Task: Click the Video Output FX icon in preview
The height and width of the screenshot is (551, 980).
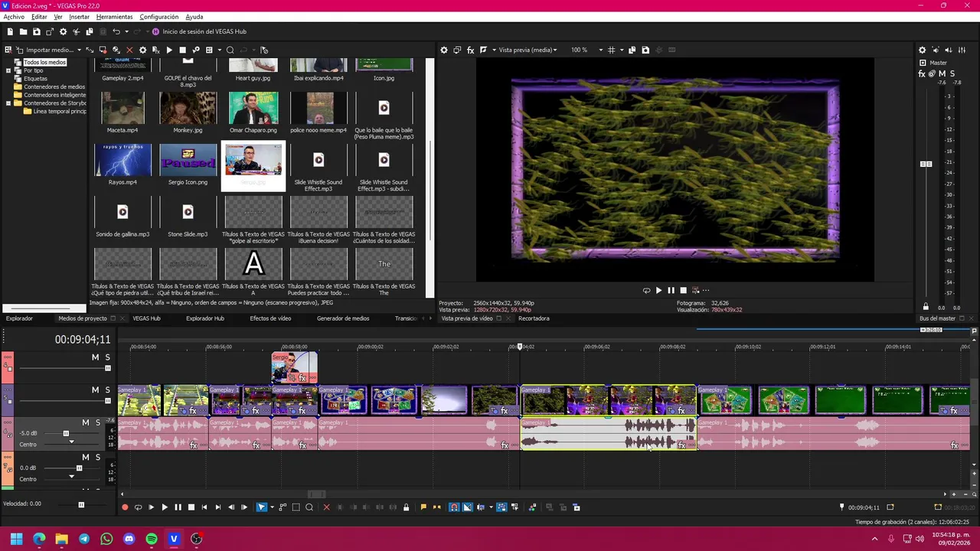Action: 470,50
